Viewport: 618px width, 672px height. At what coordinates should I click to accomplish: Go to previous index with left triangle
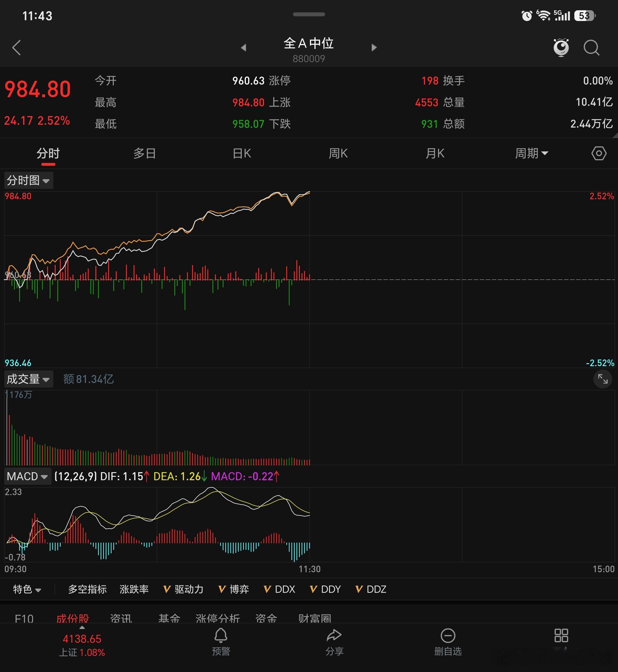(243, 48)
